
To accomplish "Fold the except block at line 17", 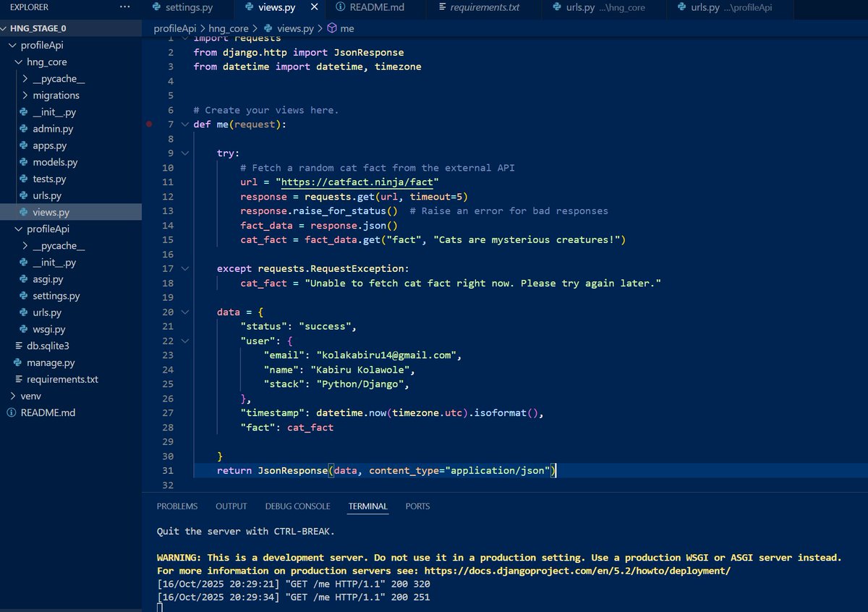I will pos(185,268).
